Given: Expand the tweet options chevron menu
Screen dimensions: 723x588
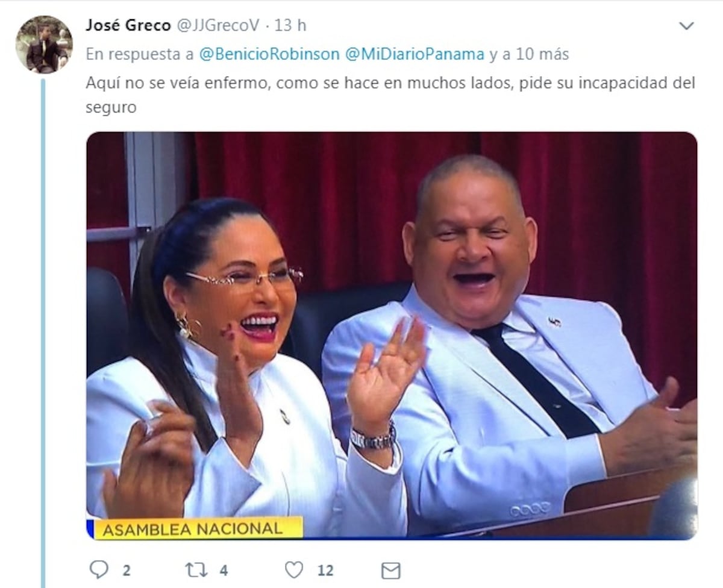Looking at the screenshot, I should coord(686,26).
